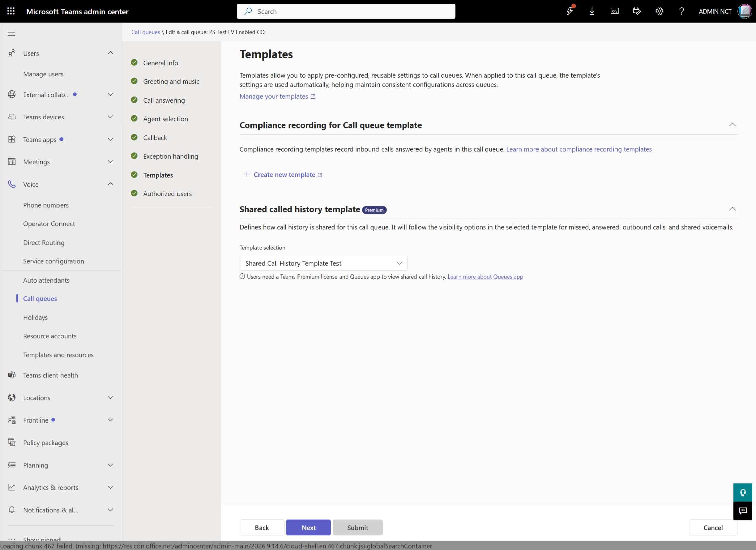Expand the Locations chevron

pyautogui.click(x=110, y=398)
